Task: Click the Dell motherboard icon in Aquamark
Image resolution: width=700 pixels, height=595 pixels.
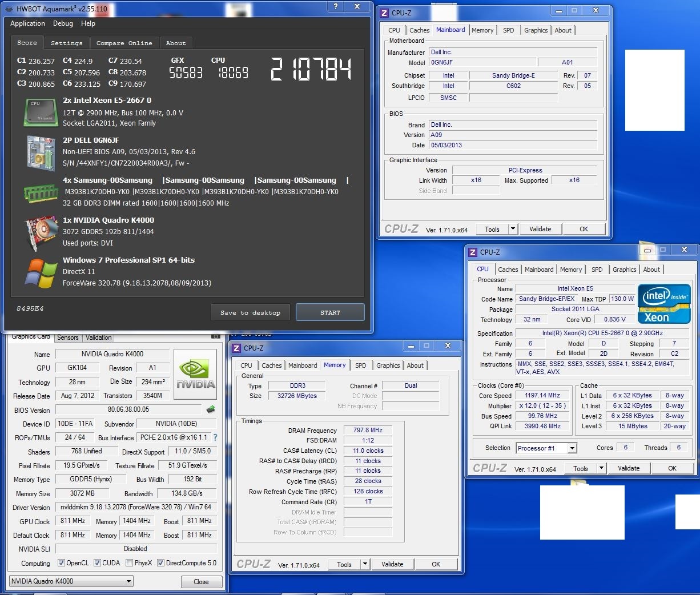Action: (41, 152)
